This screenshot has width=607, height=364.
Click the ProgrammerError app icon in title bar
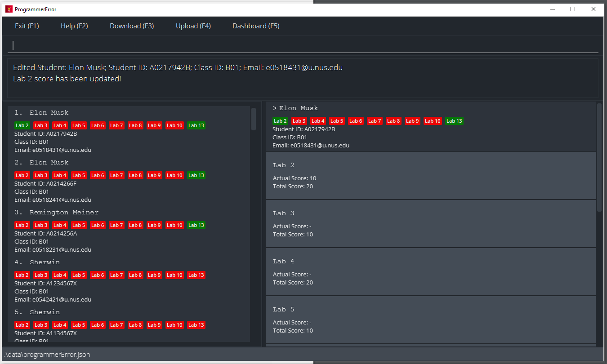[9, 9]
